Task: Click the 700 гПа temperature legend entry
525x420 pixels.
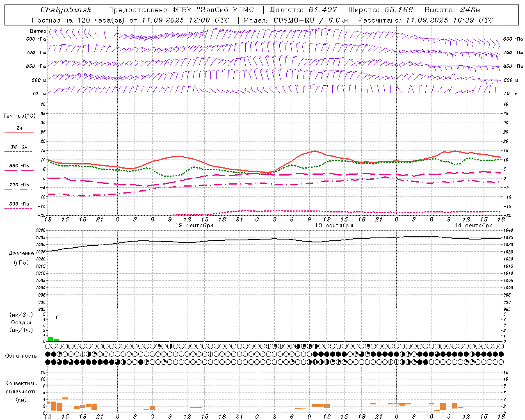Action: tap(19, 185)
